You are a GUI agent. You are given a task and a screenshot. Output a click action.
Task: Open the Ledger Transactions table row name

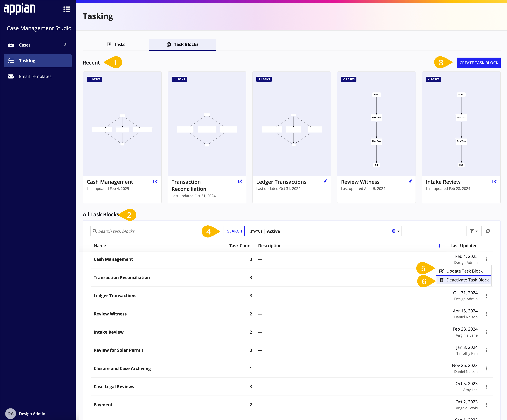click(115, 296)
